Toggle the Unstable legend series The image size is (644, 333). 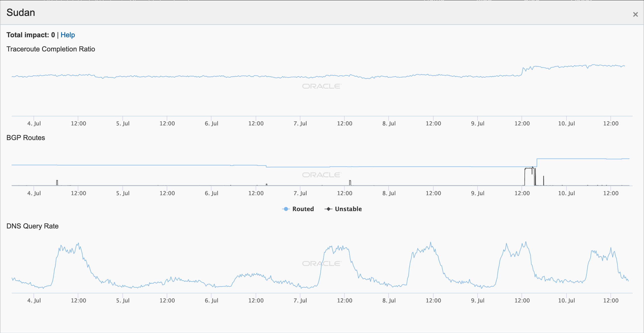pyautogui.click(x=348, y=209)
